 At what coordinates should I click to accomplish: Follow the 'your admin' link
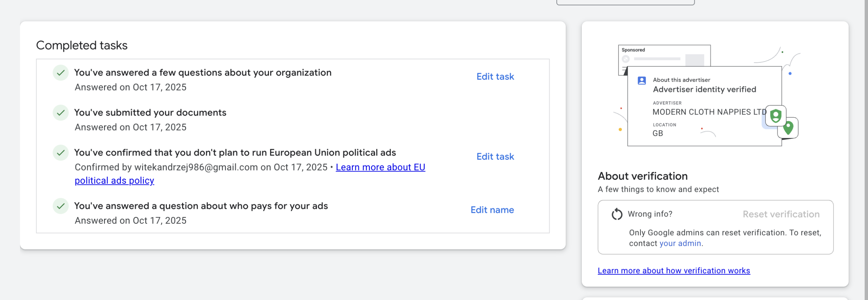pyautogui.click(x=680, y=243)
